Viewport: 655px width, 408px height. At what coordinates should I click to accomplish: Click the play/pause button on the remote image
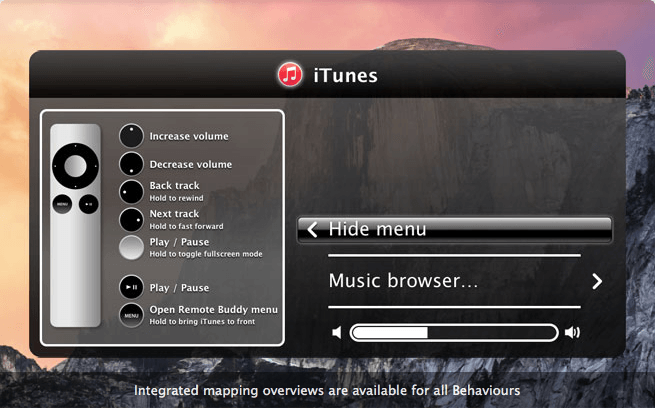(89, 204)
